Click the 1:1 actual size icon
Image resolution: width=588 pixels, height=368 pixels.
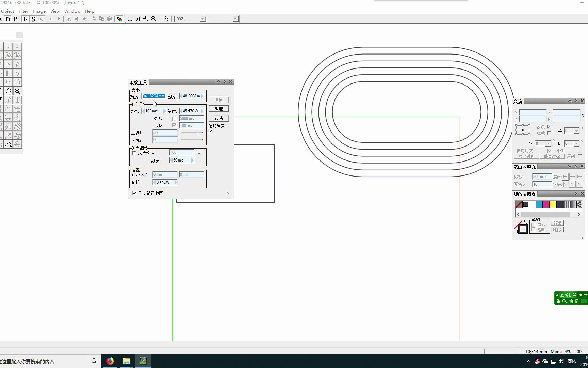(138, 19)
